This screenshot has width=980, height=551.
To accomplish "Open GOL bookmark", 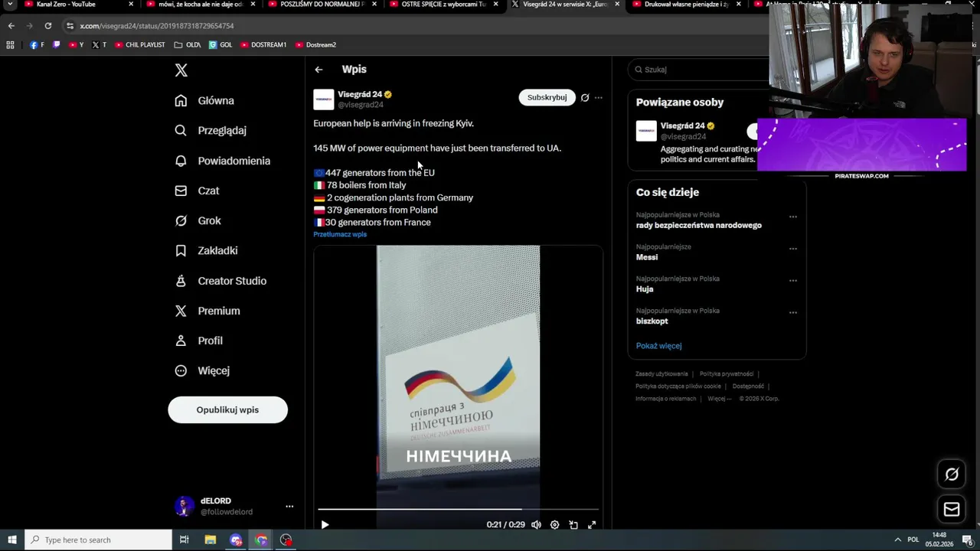I will point(220,45).
